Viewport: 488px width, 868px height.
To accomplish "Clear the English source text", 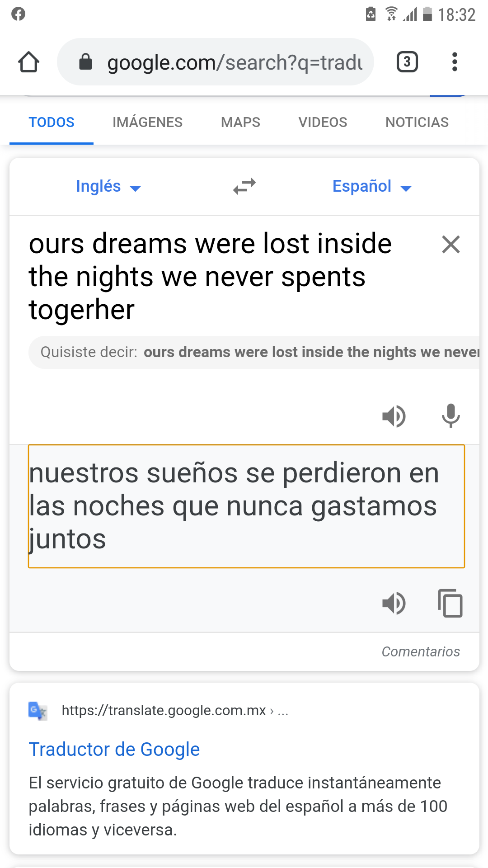I will point(450,245).
